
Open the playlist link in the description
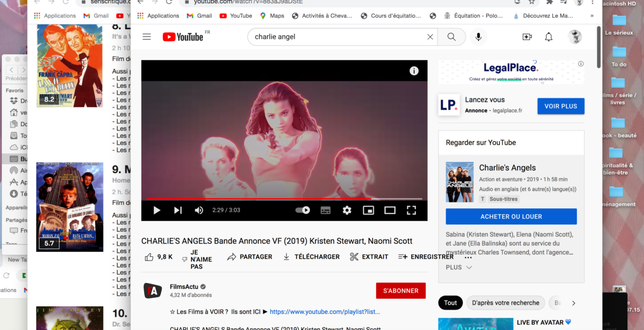pos(325,312)
